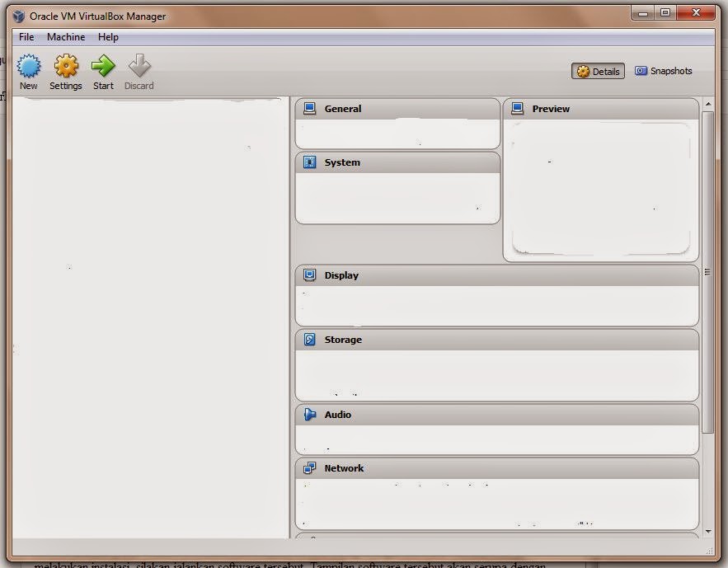This screenshot has width=728, height=568.
Task: Click the details pane scroll up arrow
Action: click(708, 104)
